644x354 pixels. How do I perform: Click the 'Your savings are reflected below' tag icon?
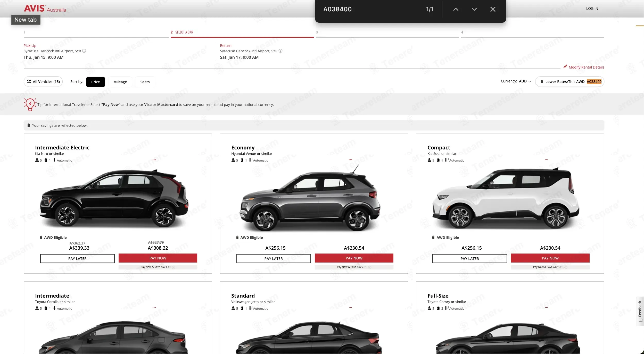click(x=29, y=125)
